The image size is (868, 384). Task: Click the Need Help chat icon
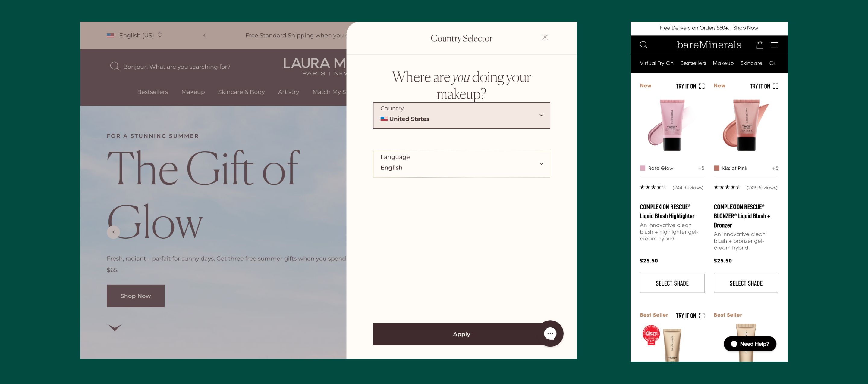(750, 344)
